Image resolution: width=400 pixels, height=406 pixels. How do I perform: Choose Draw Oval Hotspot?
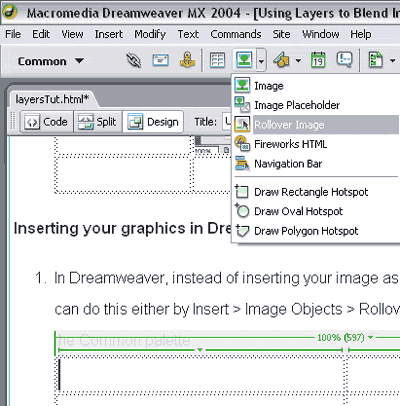pyautogui.click(x=316, y=211)
